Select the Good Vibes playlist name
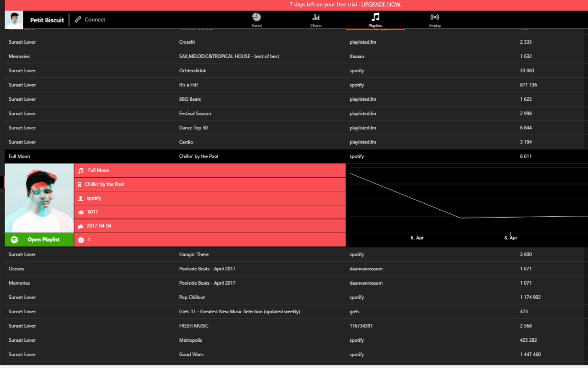Image resolution: width=588 pixels, height=368 pixels. 192,354
